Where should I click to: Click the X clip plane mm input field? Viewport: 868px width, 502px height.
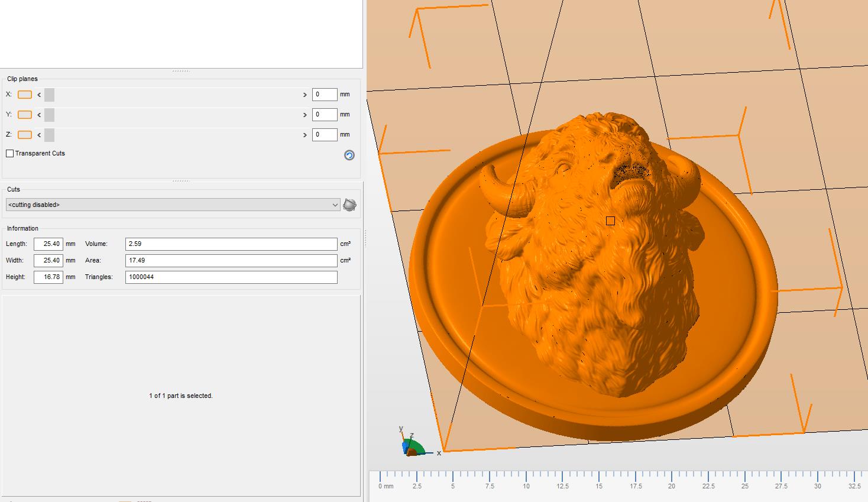(324, 95)
